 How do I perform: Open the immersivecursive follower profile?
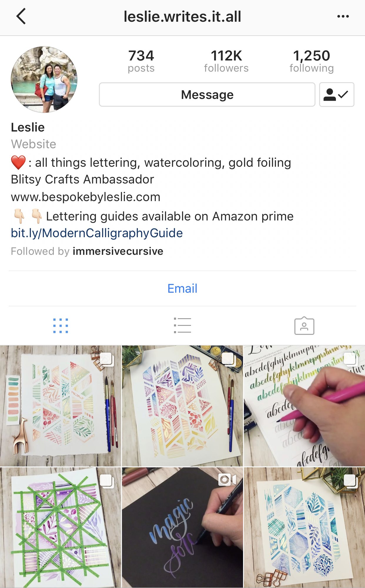click(x=118, y=251)
